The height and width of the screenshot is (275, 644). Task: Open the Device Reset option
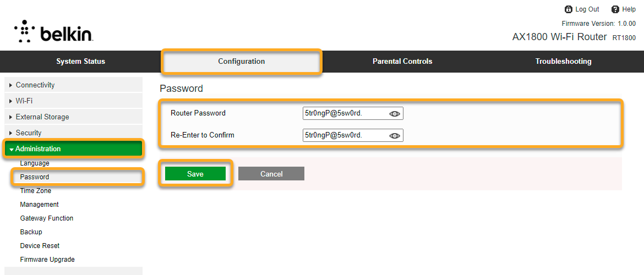(40, 246)
